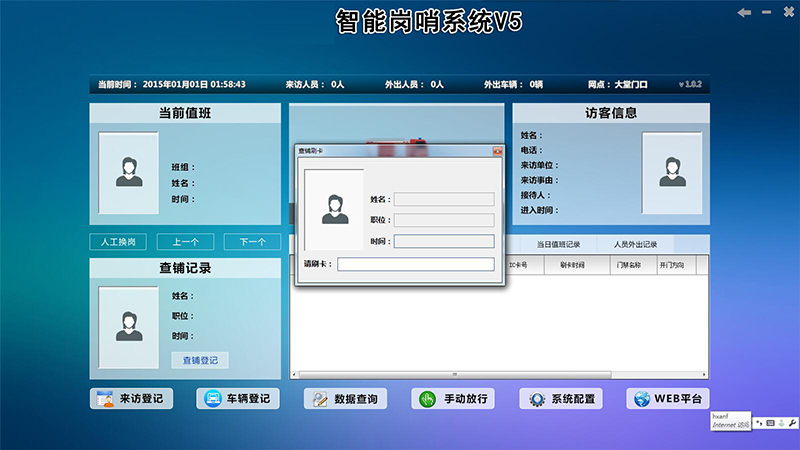
Task: Open 数据查询 data query
Action: point(345,399)
